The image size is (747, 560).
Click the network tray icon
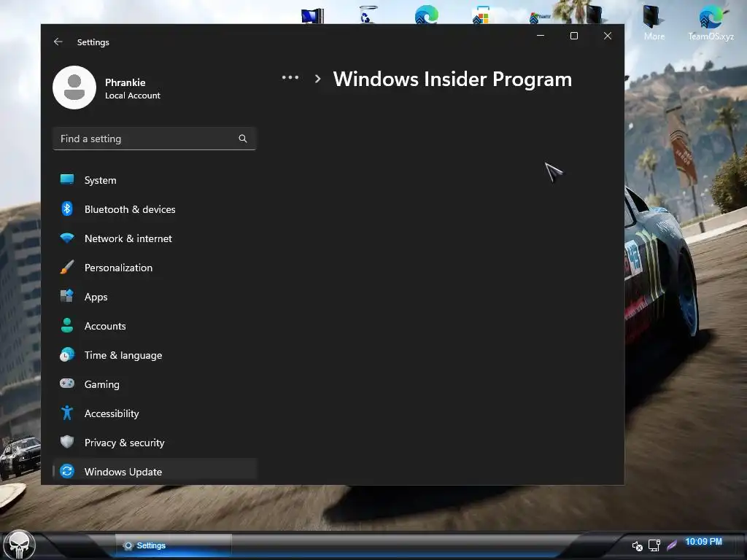[654, 545]
